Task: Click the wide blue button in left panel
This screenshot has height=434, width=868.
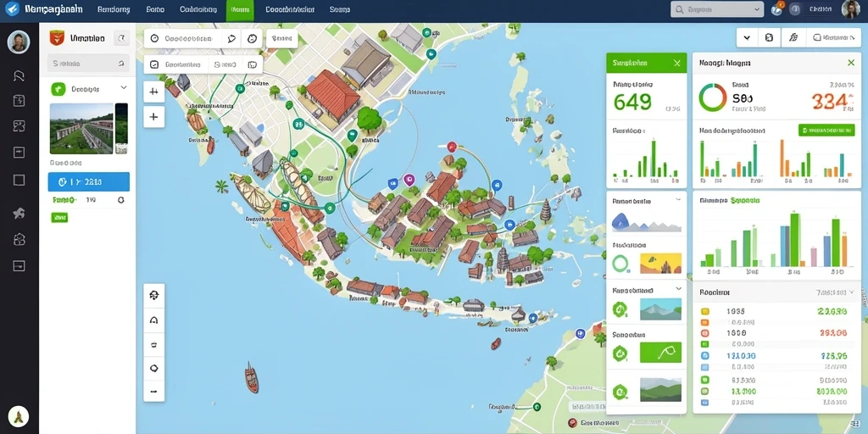Action: pos(88,181)
